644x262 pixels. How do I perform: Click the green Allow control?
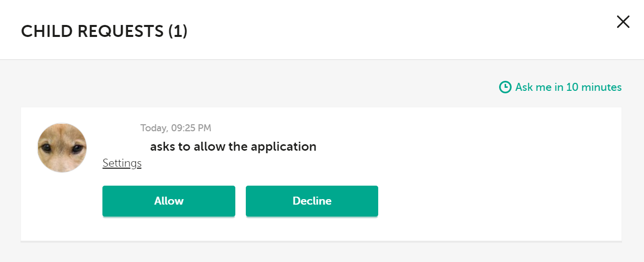tap(168, 201)
